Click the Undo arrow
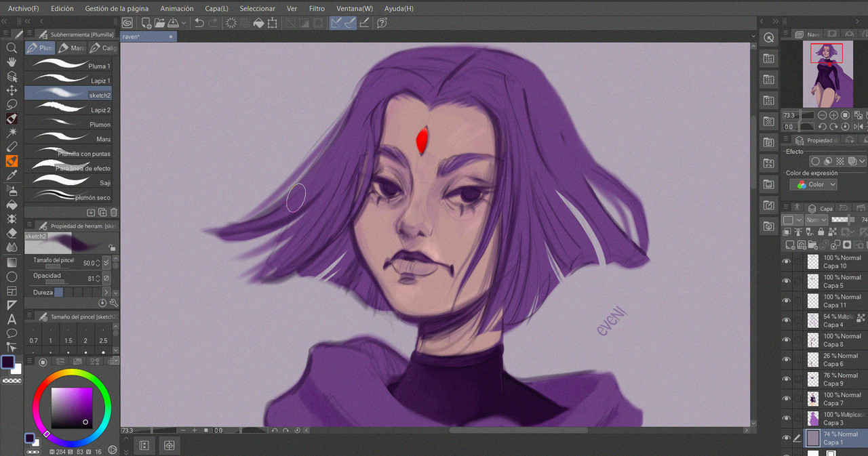The image size is (868, 456). [199, 22]
